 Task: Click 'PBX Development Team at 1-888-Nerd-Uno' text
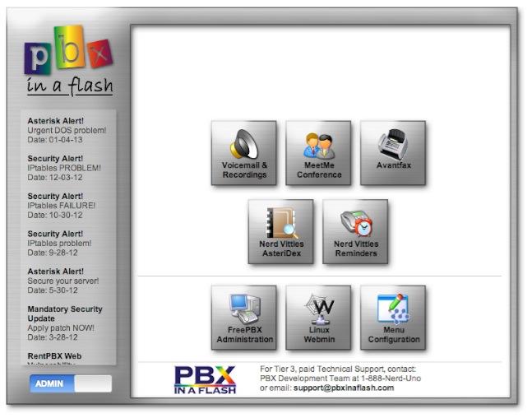tap(340, 379)
